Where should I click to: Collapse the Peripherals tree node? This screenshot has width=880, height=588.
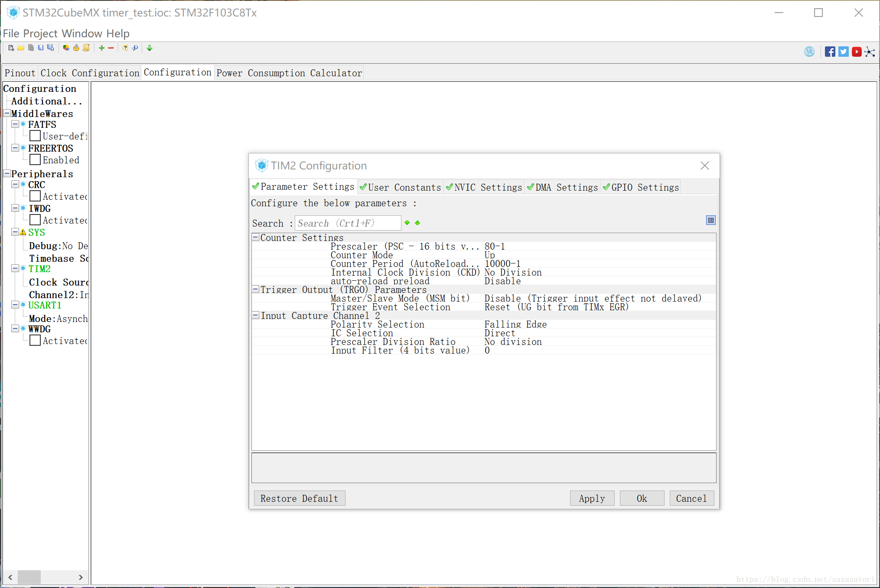click(x=7, y=173)
